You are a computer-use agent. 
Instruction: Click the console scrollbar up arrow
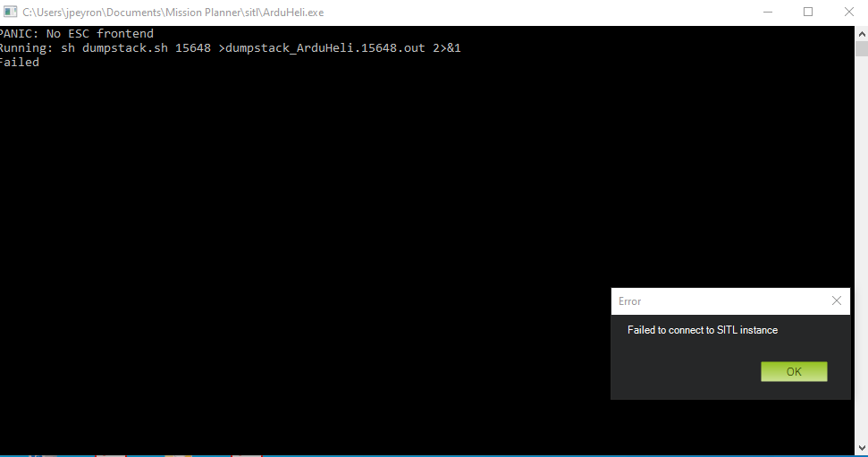point(862,34)
